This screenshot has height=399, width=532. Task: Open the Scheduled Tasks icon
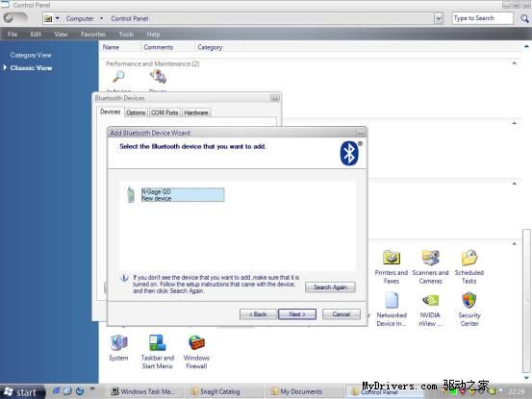coord(469,259)
